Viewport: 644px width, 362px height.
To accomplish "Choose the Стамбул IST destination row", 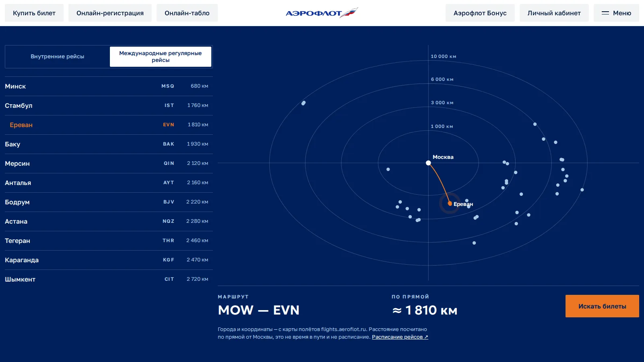I will click(109, 105).
